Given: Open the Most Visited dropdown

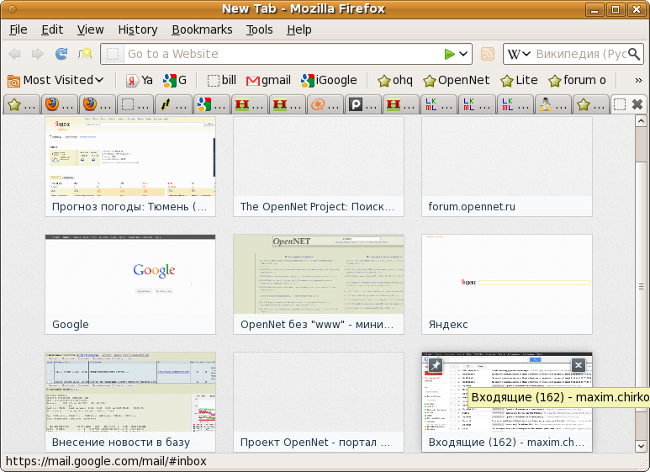Looking at the screenshot, I should coord(56,80).
